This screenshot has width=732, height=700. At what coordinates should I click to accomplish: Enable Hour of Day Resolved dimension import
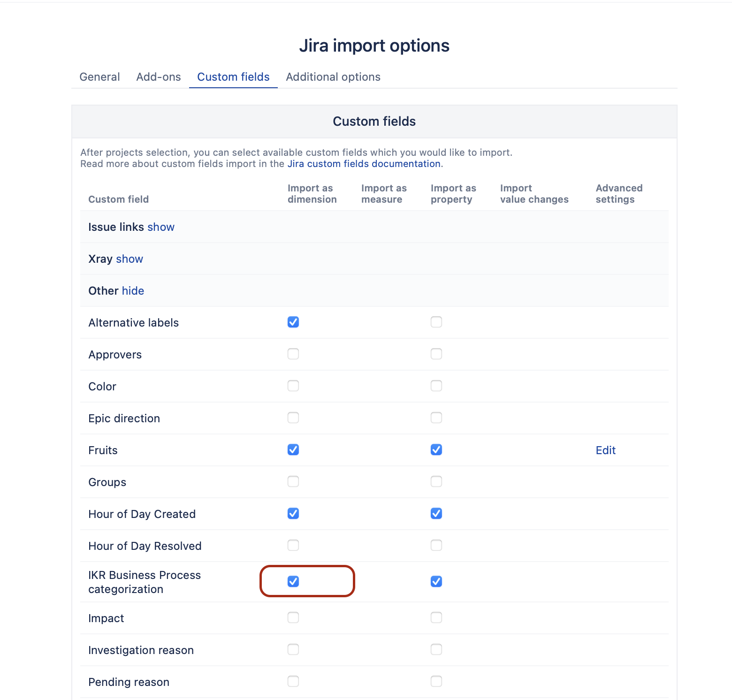(x=293, y=545)
